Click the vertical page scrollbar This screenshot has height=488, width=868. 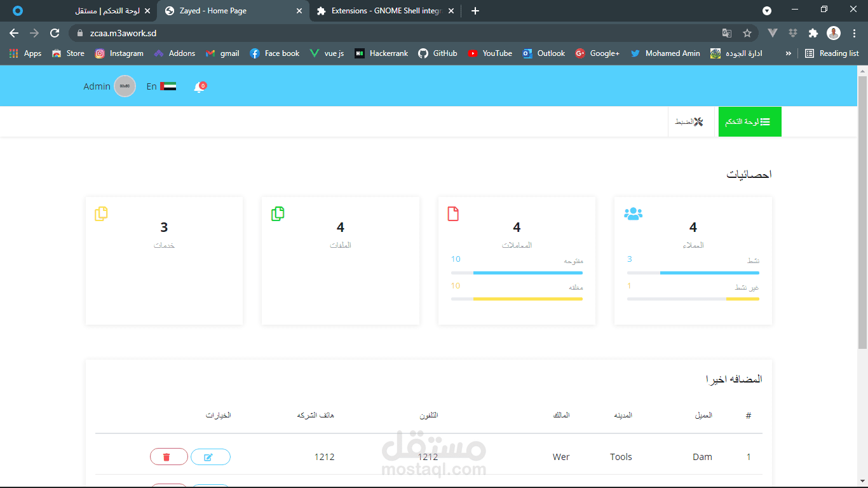(862, 212)
